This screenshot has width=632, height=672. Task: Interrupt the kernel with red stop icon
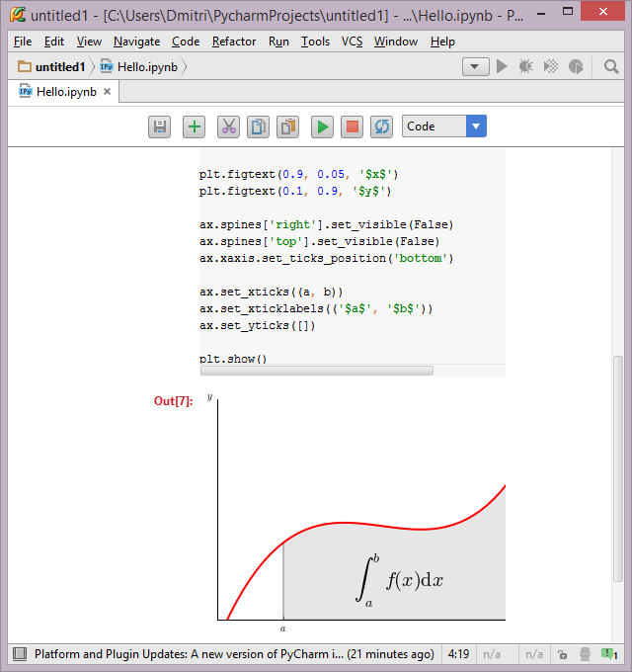coord(352,126)
